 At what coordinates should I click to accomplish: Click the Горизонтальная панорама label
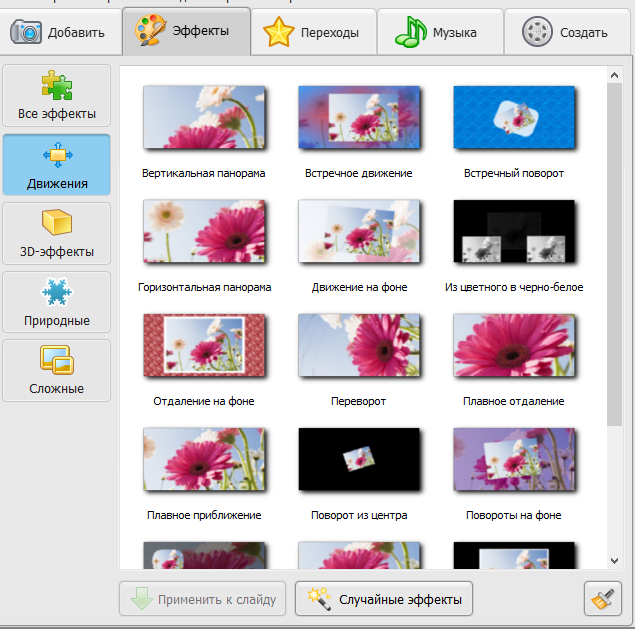click(205, 287)
